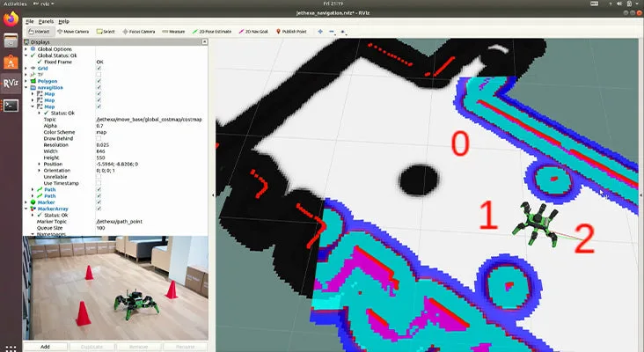Open the Panels menu
This screenshot has width=644, height=352.
click(x=46, y=21)
